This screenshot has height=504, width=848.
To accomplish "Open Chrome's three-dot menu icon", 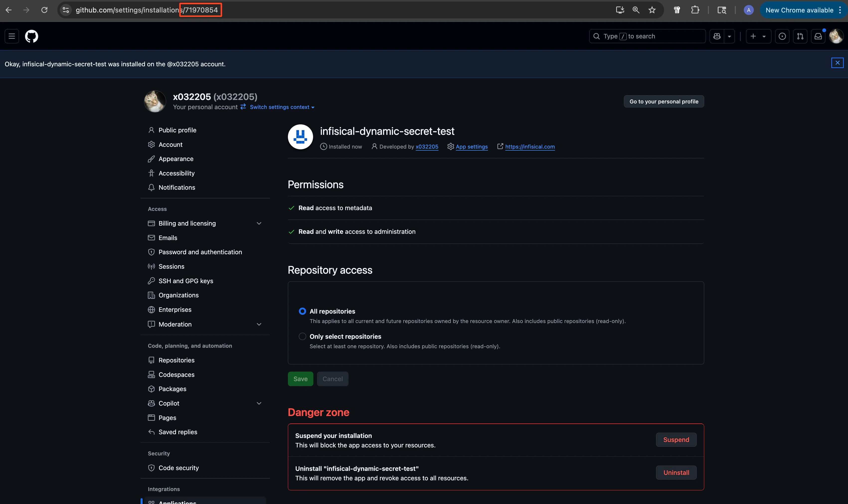I will pos(840,10).
